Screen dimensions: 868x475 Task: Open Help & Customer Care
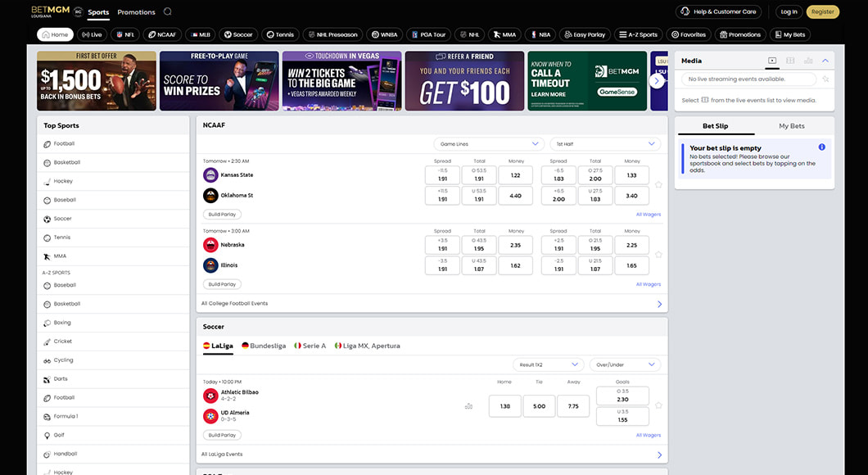coord(718,11)
